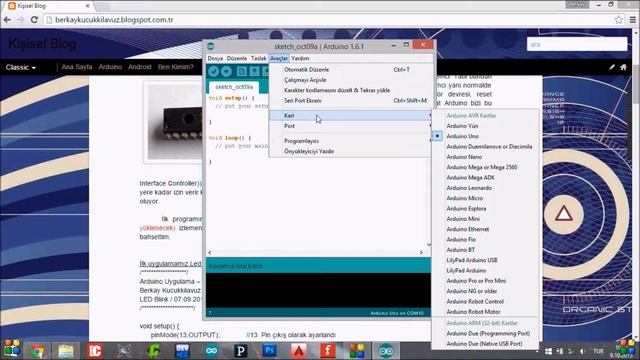Viewport: 640px width, 360px height.
Task: Open the Chrome hamburger menu
Action: pyautogui.click(x=633, y=20)
